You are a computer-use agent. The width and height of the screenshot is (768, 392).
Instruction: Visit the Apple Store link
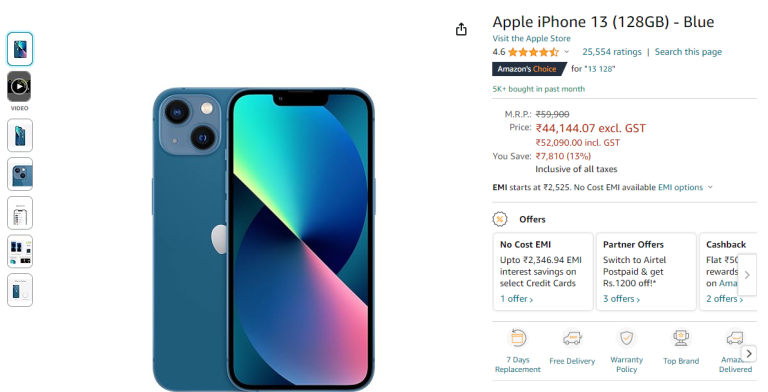coord(531,38)
